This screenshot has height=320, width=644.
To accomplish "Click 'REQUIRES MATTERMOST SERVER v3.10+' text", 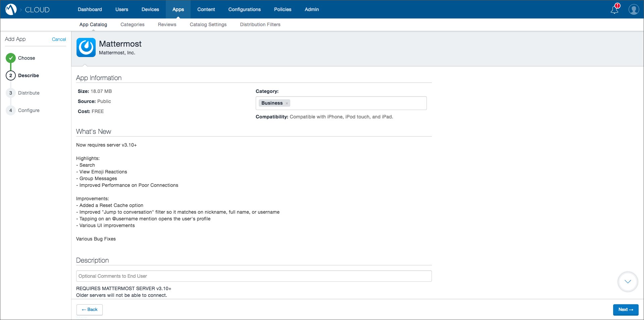I will (x=124, y=288).
